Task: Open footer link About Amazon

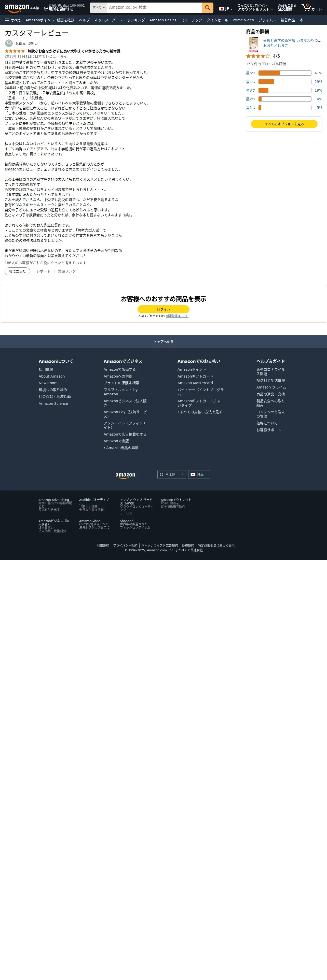Action: pyautogui.click(x=51, y=376)
